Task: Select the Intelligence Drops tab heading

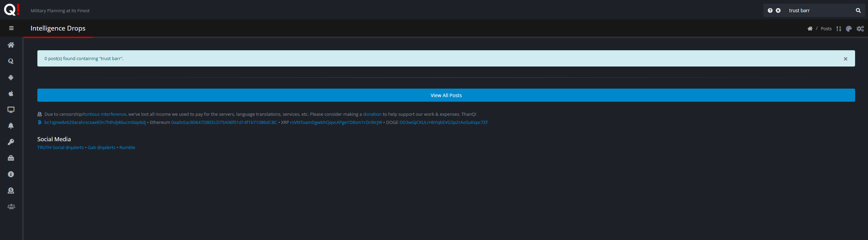Action: click(x=58, y=28)
